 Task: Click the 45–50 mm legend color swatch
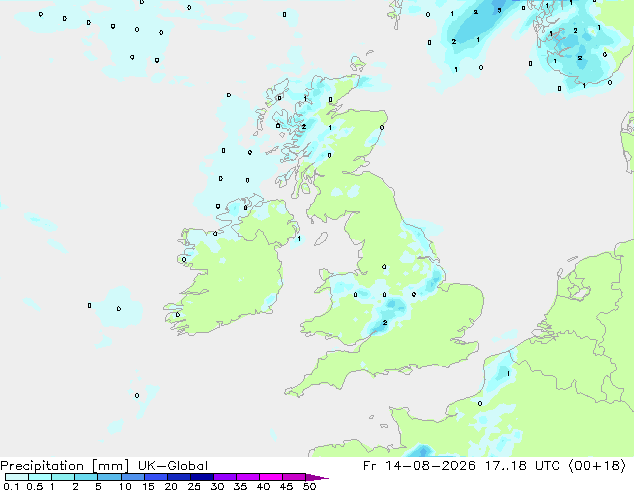[x=294, y=477]
